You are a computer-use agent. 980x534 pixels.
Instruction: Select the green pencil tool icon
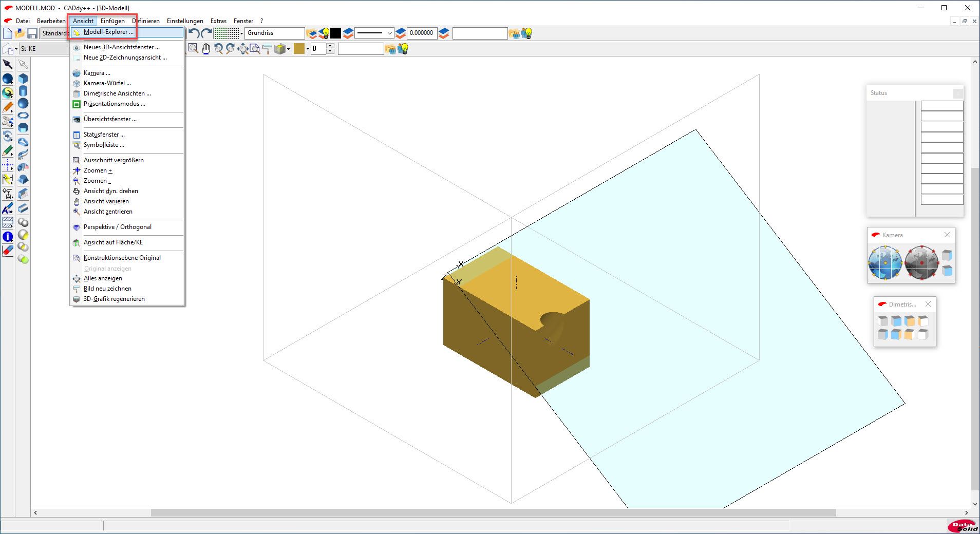8,151
